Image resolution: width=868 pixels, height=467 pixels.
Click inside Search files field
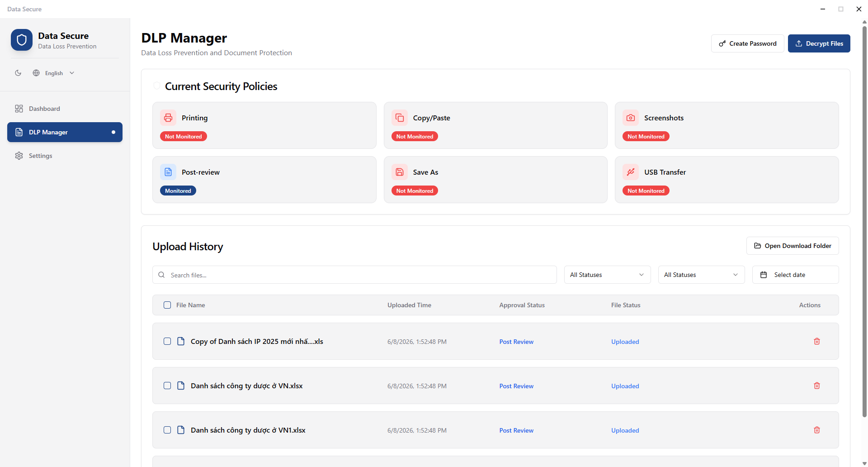click(354, 275)
